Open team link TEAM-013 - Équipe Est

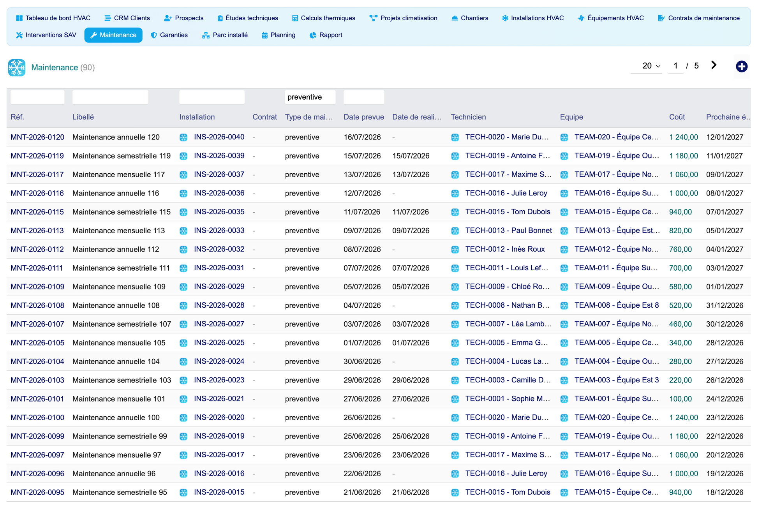pyautogui.click(x=617, y=231)
